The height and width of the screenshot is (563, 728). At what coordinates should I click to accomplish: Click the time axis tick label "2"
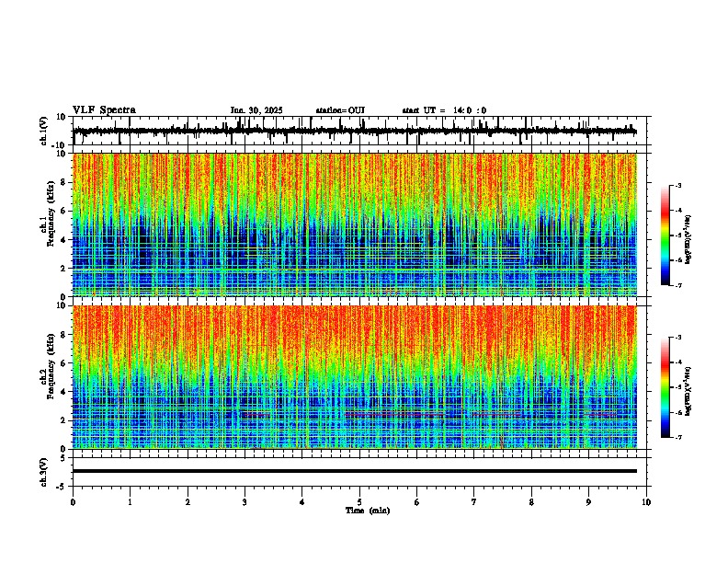188,502
